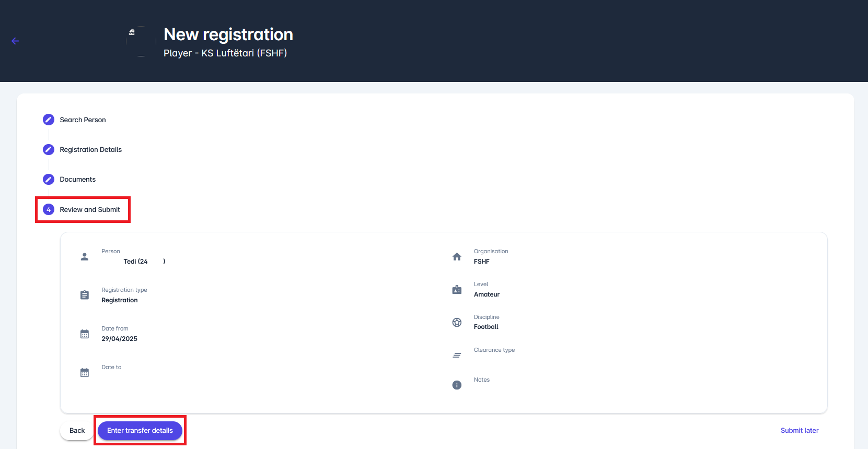The image size is (868, 449).
Task: Click the Search Person edit pencil icon
Action: [x=49, y=120]
